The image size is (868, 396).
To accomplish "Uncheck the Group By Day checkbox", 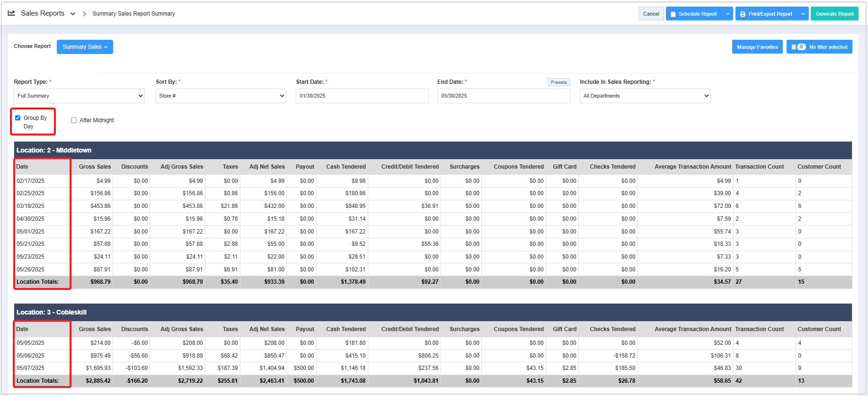I will tap(18, 118).
